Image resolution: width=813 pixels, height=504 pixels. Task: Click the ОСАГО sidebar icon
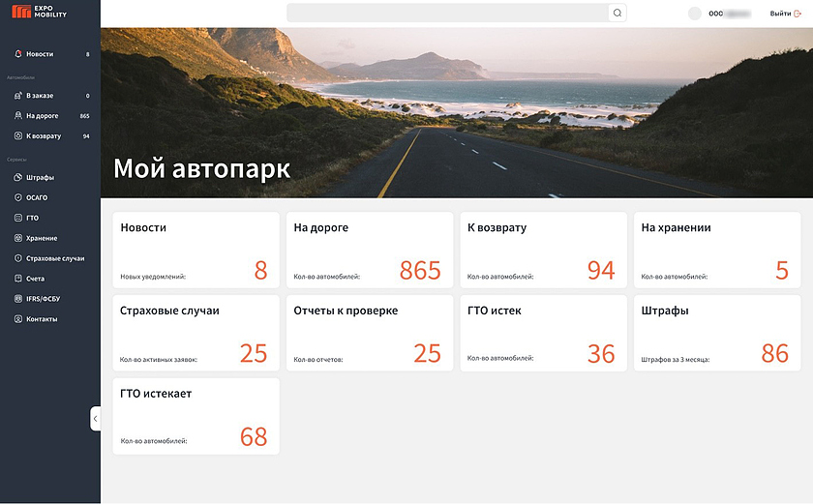click(17, 197)
